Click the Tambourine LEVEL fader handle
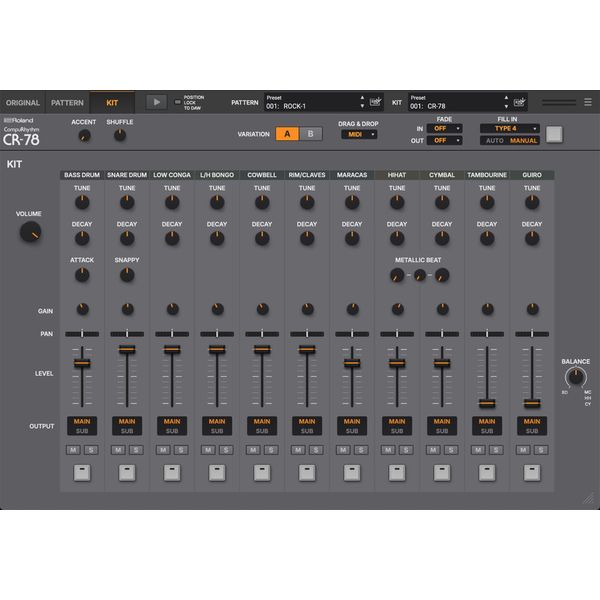 coord(487,403)
